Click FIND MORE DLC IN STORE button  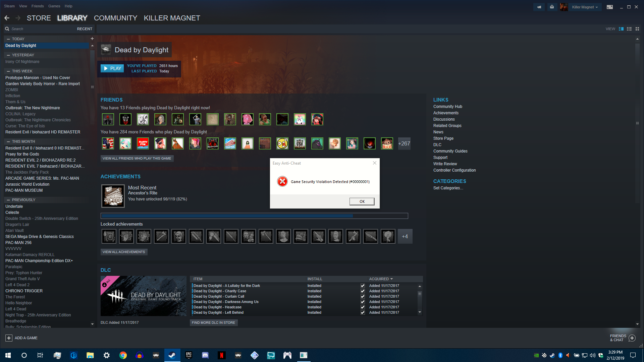(214, 323)
